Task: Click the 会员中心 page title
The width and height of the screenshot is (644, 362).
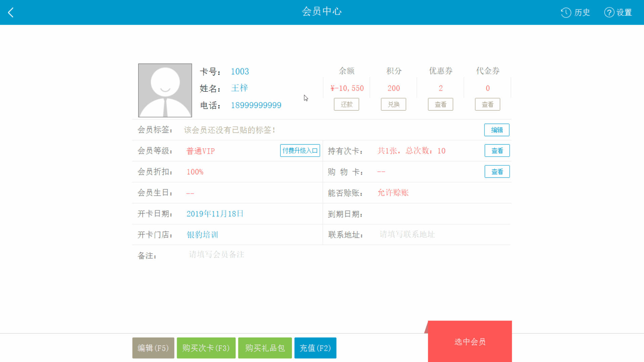Action: 322,12
